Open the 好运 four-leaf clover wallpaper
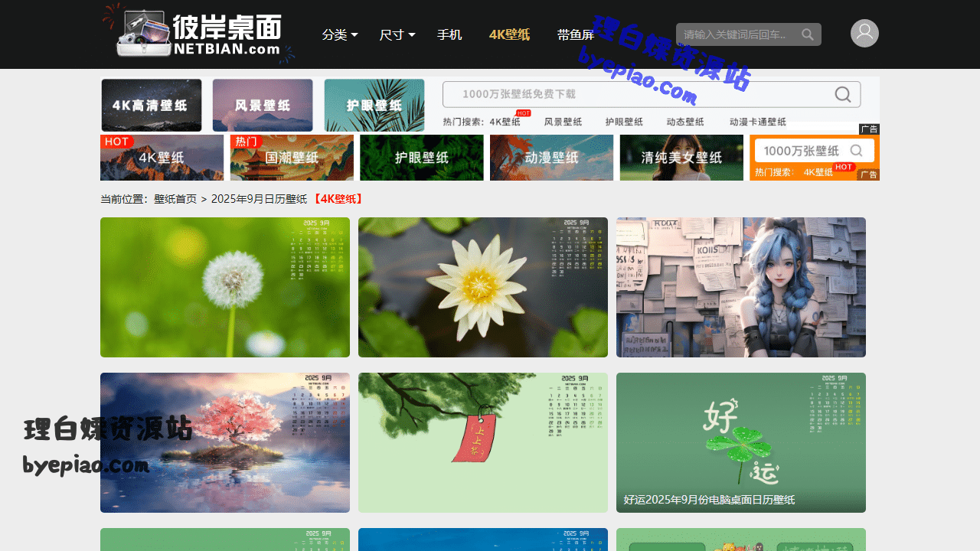980x551 pixels. pos(741,442)
